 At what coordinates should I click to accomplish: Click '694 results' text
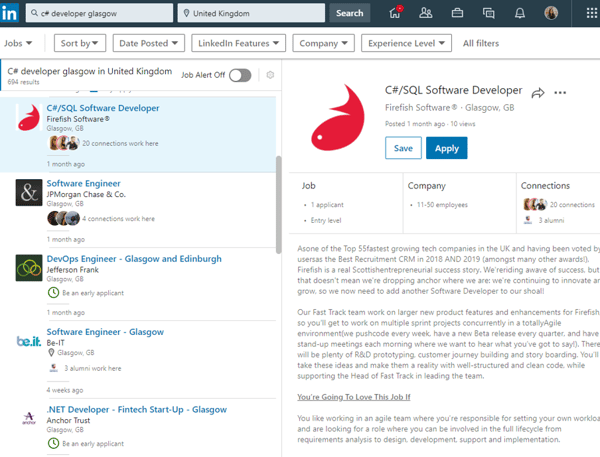point(23,82)
